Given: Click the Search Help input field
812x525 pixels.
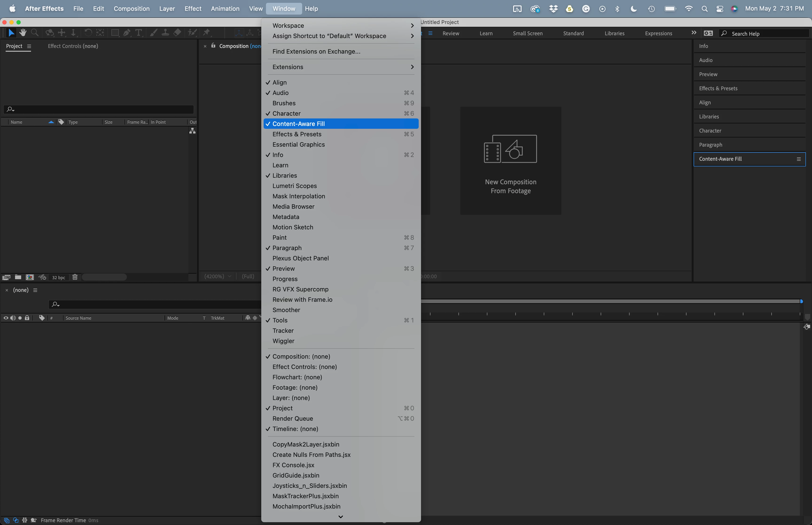Looking at the screenshot, I should [767, 33].
